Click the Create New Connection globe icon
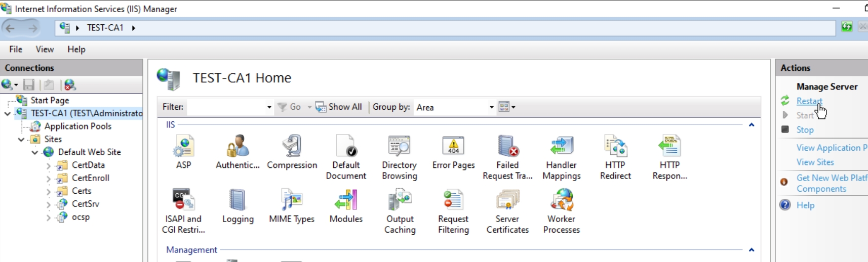Image resolution: width=868 pixels, height=262 pixels. [7, 84]
